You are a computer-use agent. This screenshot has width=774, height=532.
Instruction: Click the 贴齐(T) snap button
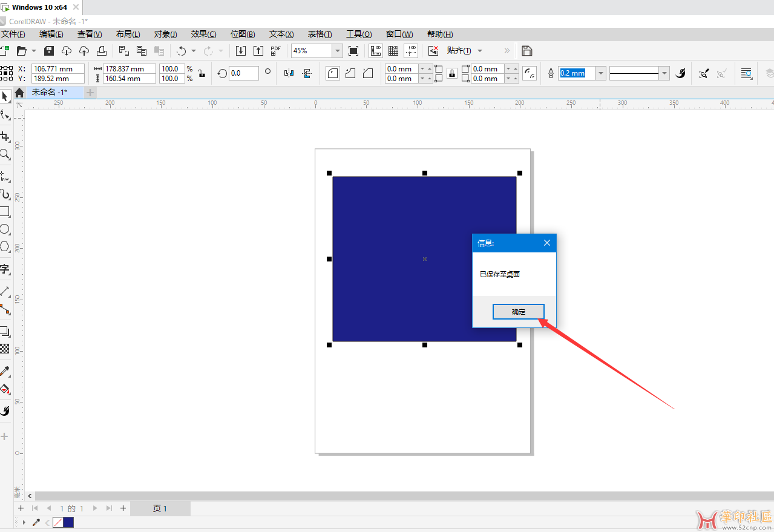(459, 51)
